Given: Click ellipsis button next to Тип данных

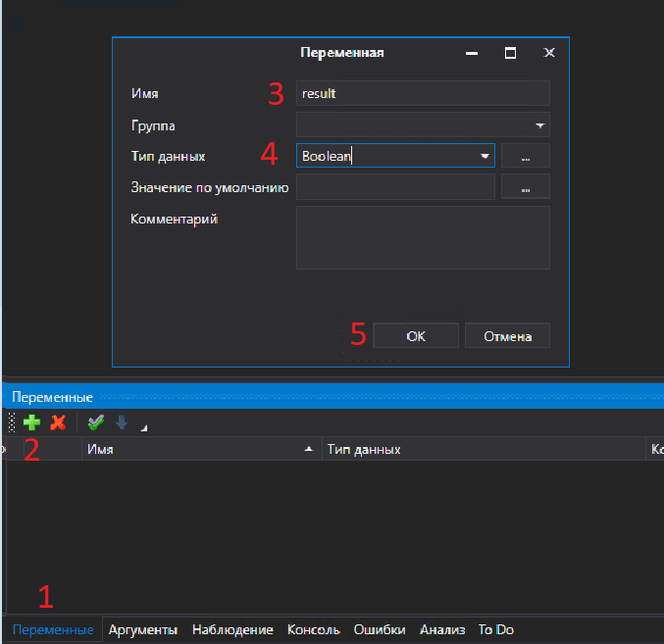Looking at the screenshot, I should pyautogui.click(x=526, y=156).
